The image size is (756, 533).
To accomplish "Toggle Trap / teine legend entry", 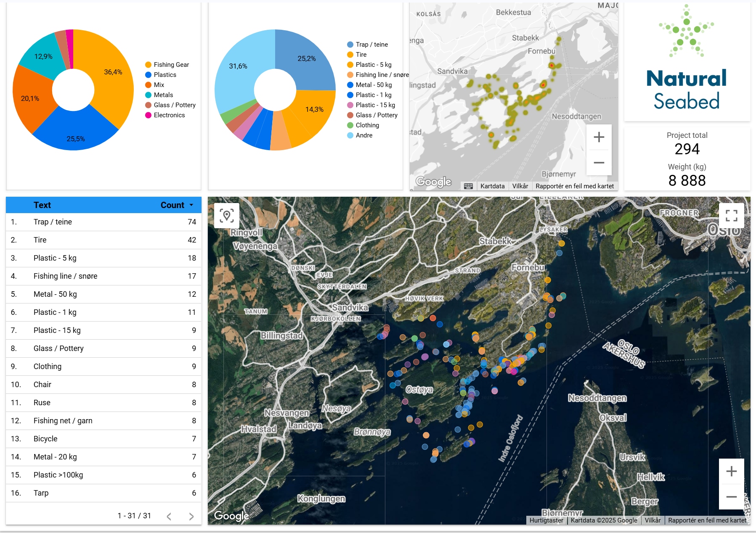I will point(371,45).
